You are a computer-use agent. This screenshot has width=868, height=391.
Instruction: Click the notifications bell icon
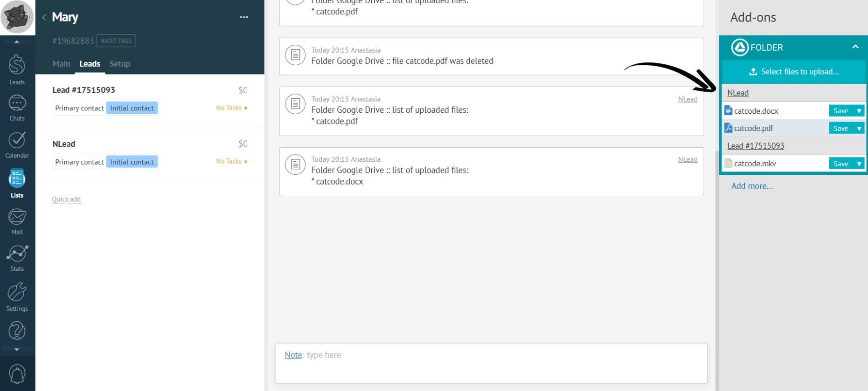pos(17,374)
